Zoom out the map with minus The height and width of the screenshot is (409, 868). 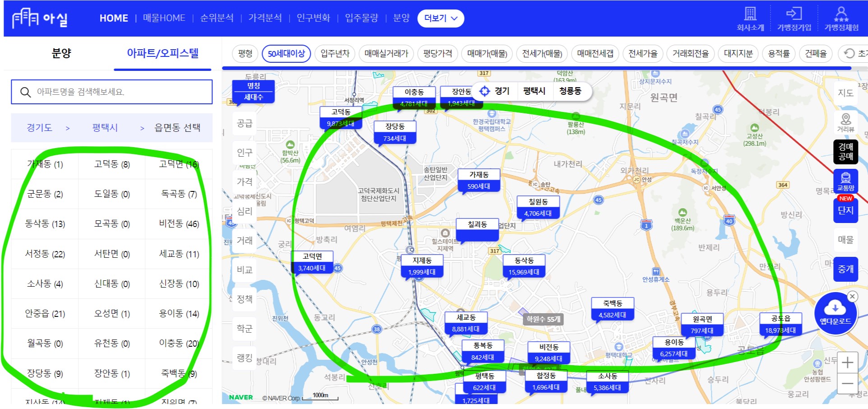pos(848,384)
